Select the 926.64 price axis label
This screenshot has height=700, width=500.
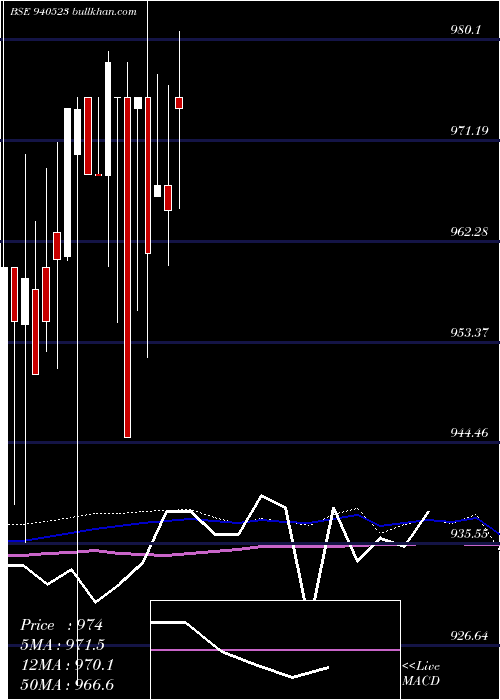tap(469, 635)
